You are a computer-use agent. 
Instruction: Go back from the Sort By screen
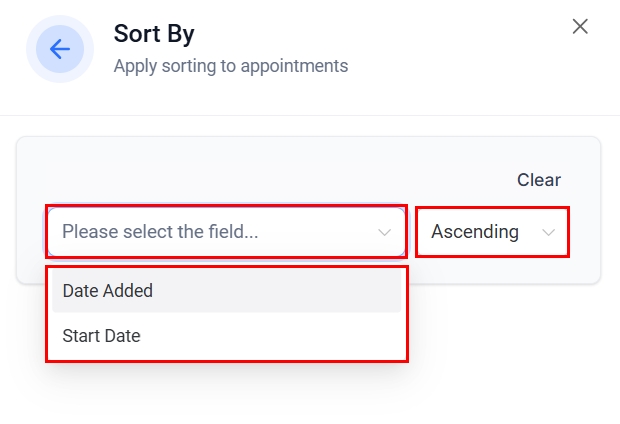(59, 49)
